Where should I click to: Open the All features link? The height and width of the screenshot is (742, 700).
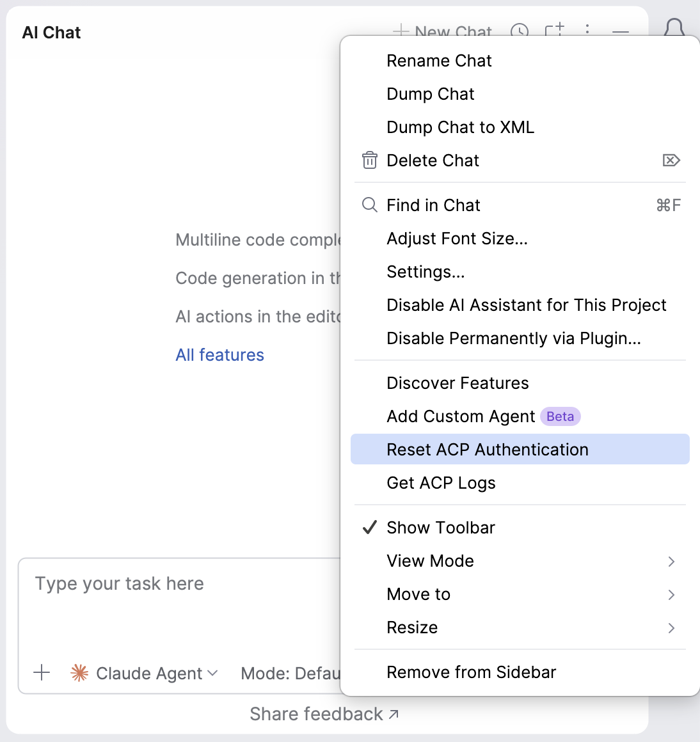pyautogui.click(x=219, y=355)
